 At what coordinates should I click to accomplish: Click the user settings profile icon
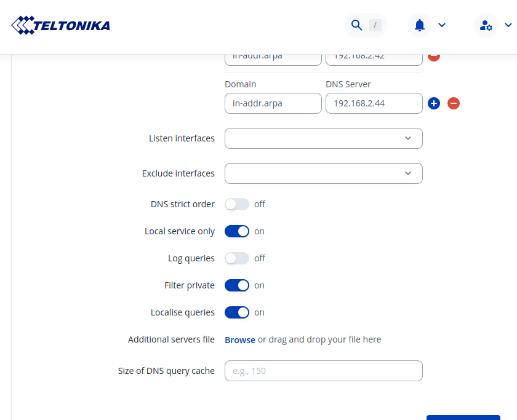(486, 25)
